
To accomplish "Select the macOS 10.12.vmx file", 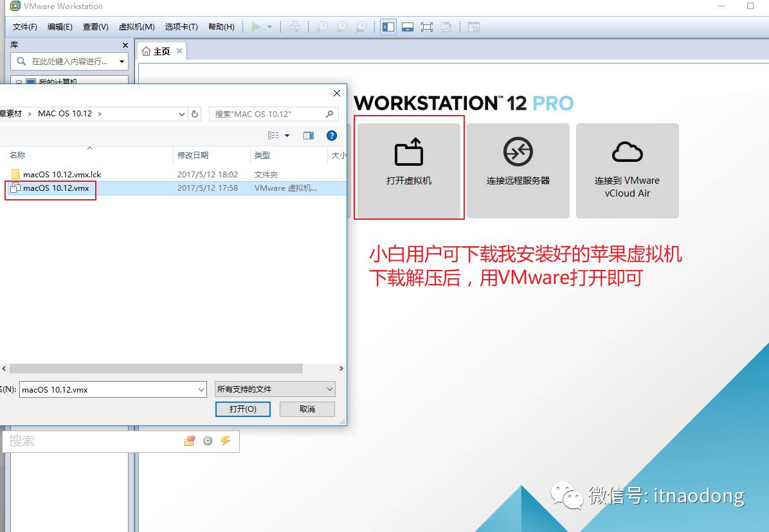I will (x=56, y=188).
